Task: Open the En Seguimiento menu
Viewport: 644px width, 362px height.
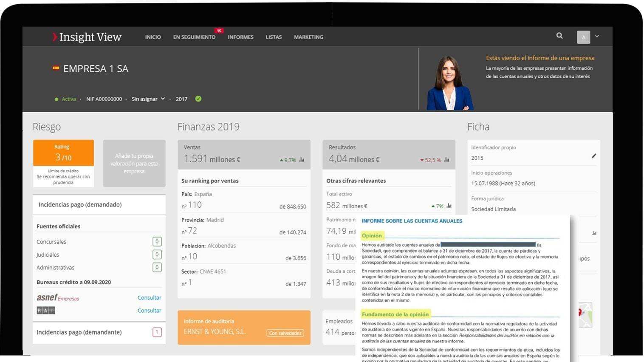Action: tap(194, 37)
